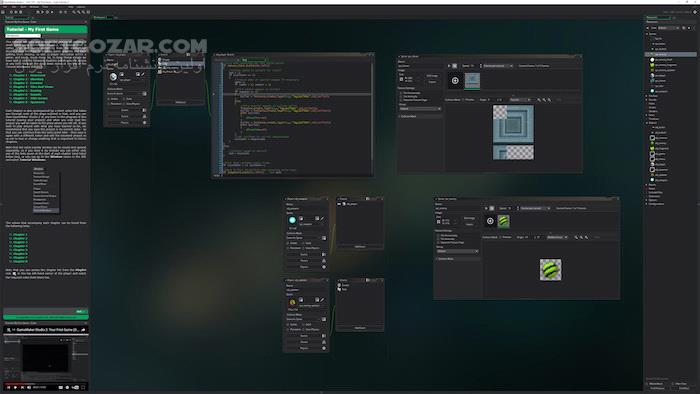Open Texture Group dropdown in lower sprite editor
The image size is (700, 394).
click(457, 251)
